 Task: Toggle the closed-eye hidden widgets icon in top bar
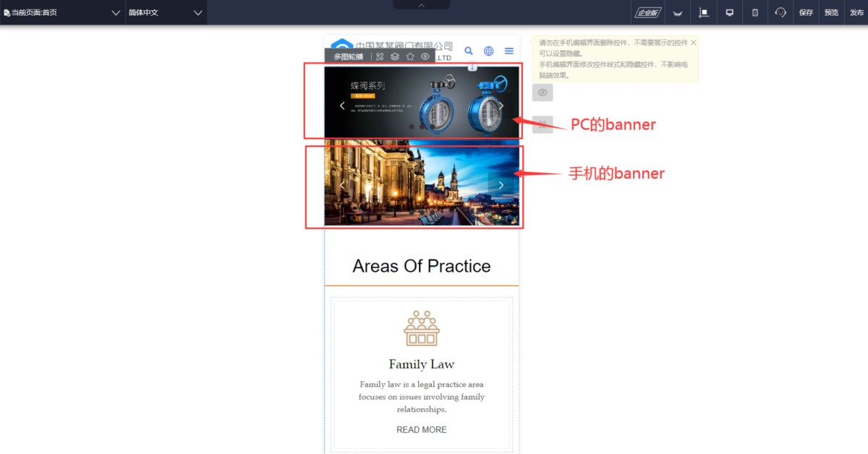click(678, 12)
